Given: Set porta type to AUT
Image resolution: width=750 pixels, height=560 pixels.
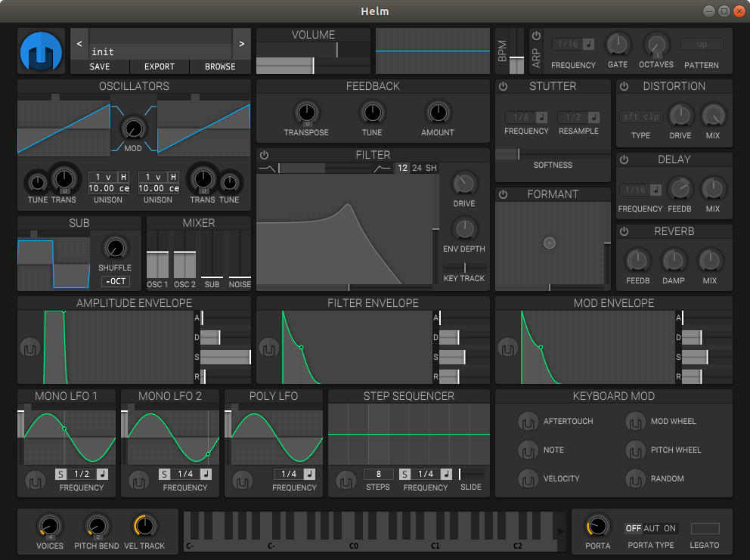Looking at the screenshot, I should click(x=652, y=528).
